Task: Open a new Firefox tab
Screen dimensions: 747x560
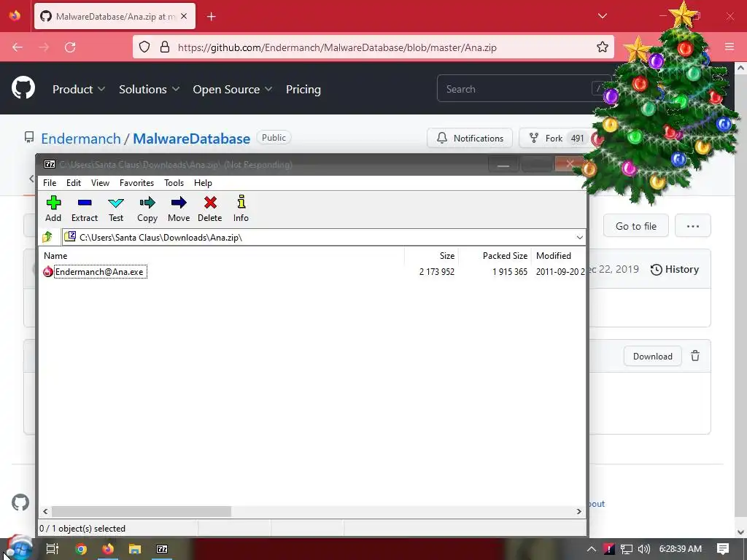Action: tap(212, 17)
